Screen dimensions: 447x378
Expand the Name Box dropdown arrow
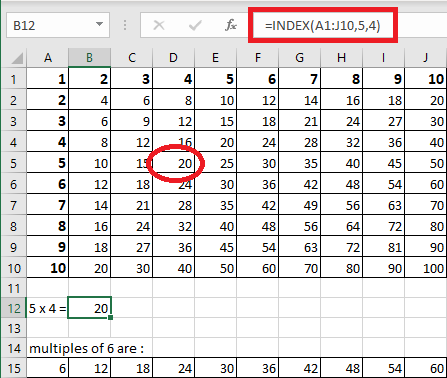pos(99,24)
